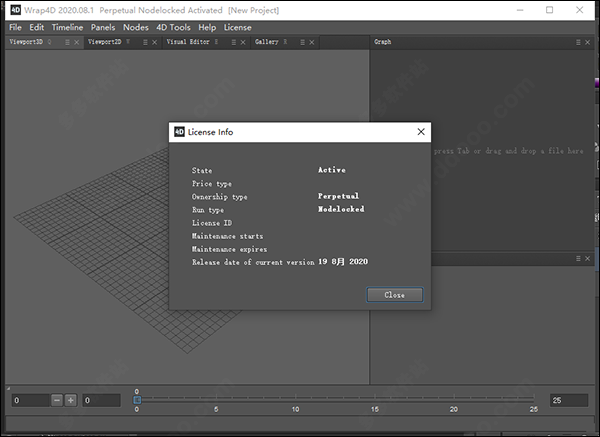Open the 4D Tools menu

point(173,28)
